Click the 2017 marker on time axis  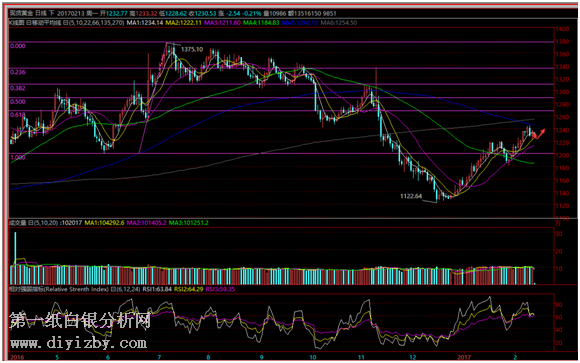coord(464,357)
